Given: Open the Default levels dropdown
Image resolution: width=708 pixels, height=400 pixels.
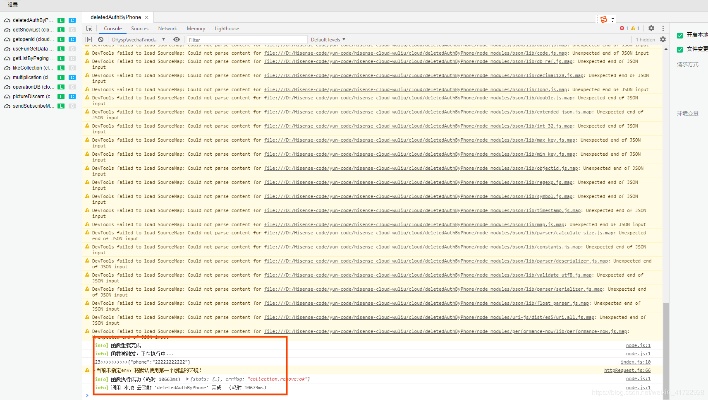Looking at the screenshot, I should point(328,40).
